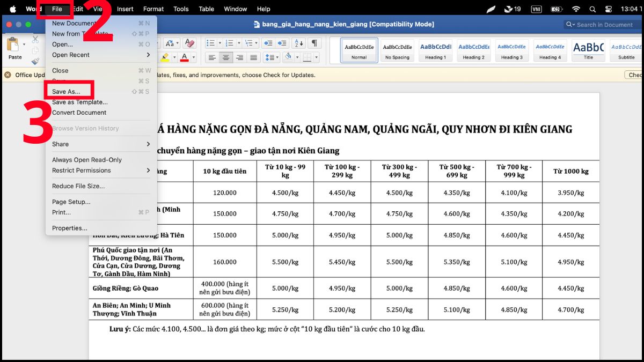
Task: Open the shading color dropdown arrow
Action: click(296, 57)
